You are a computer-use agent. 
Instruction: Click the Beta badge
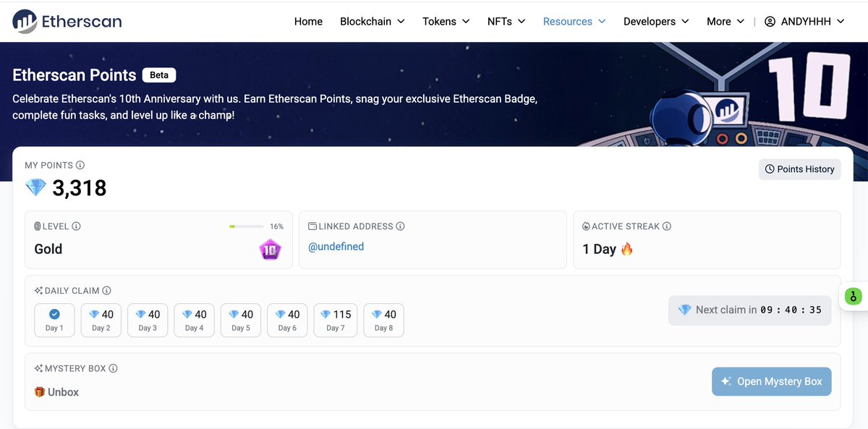pyautogui.click(x=159, y=75)
